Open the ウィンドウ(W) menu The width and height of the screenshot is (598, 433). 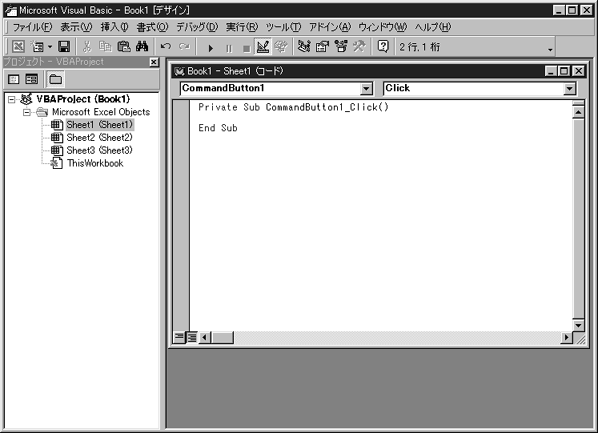click(383, 27)
